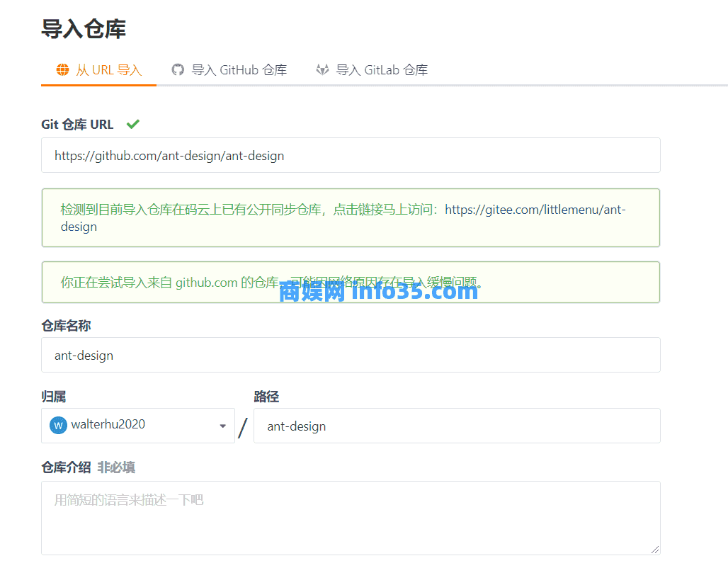Focus the Git 仓库 URL input field
Screen dimensions: 728x568
pyautogui.click(x=351, y=155)
